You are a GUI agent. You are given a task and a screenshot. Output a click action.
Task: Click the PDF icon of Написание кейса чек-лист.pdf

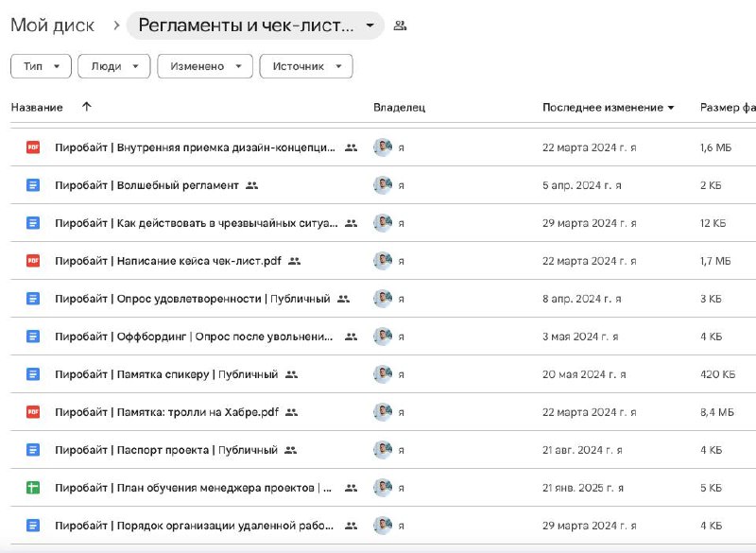(x=31, y=260)
